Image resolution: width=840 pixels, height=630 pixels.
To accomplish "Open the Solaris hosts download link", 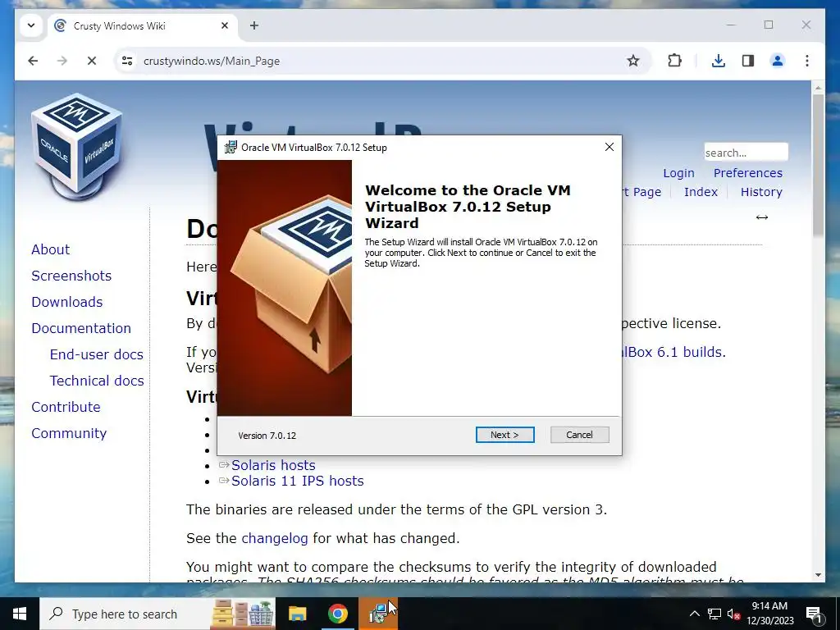I will [x=273, y=465].
